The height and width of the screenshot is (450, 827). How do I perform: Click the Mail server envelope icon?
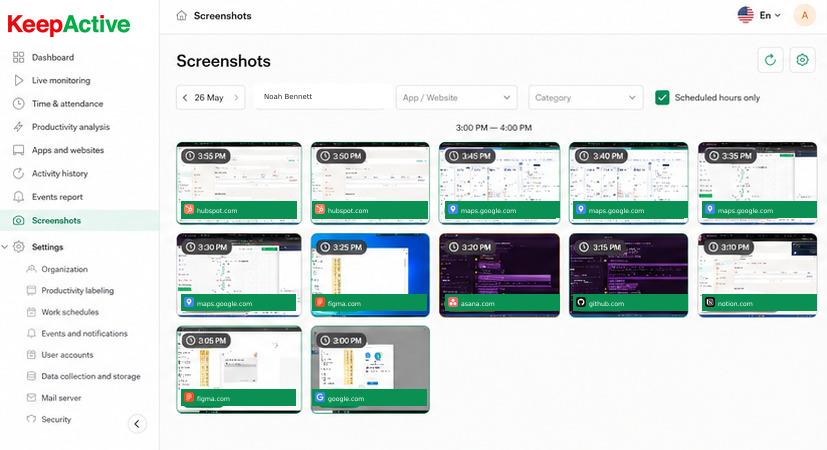click(x=31, y=398)
